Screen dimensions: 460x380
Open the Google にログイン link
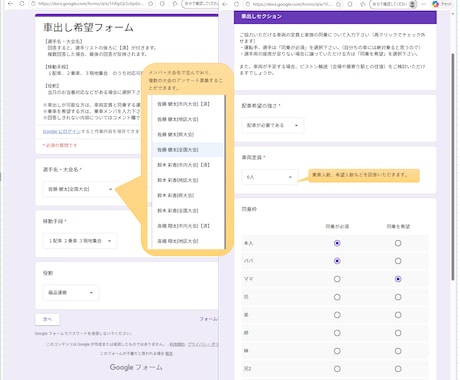[62, 131]
